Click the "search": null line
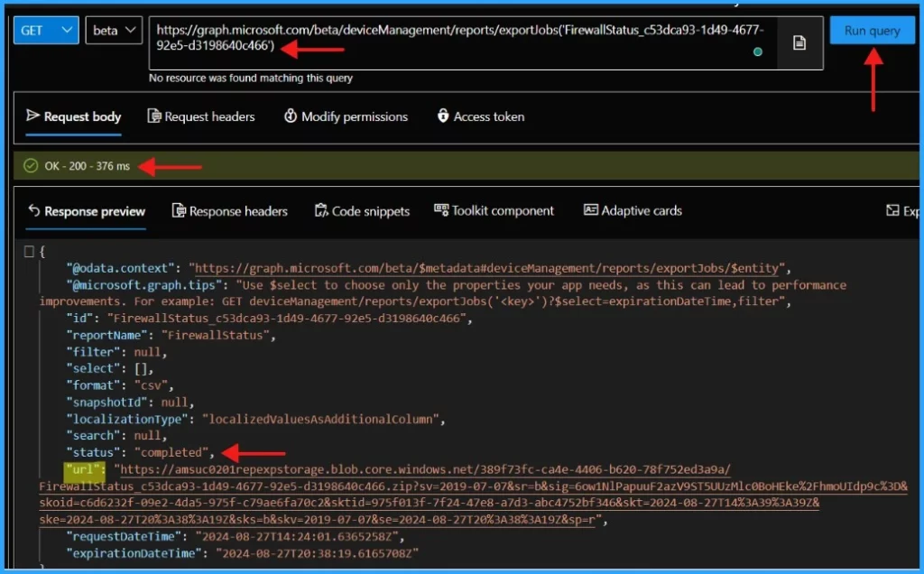The height and width of the screenshot is (574, 924). (116, 436)
